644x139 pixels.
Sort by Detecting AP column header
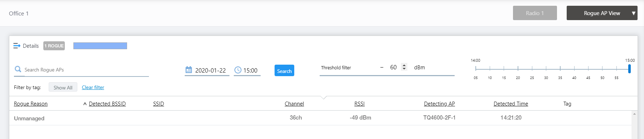click(x=439, y=104)
